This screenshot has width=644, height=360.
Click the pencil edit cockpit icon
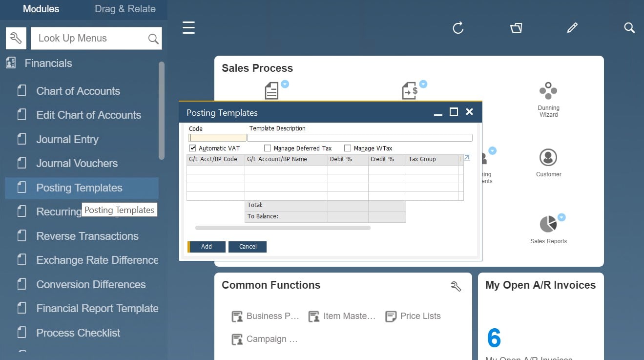pyautogui.click(x=572, y=28)
